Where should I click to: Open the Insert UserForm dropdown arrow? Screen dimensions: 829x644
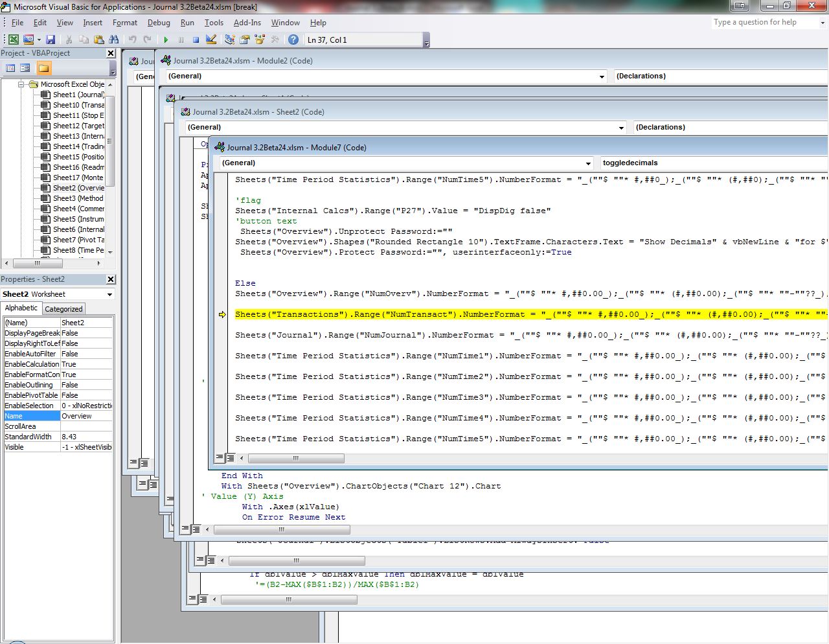(x=39, y=40)
